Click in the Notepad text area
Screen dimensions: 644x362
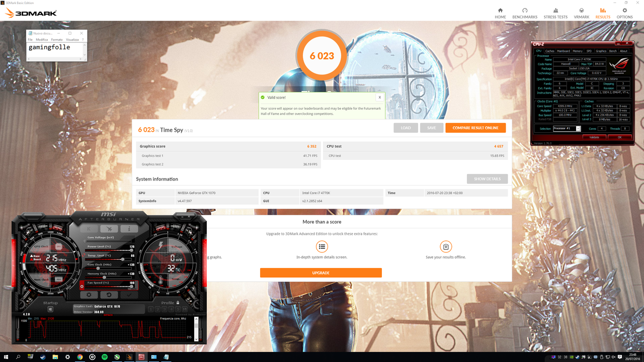(x=54, y=51)
